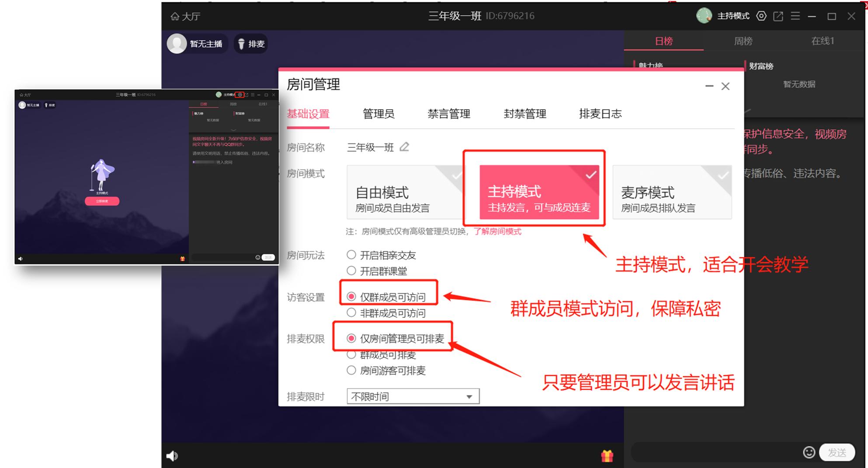
Task: Open the room settings gear icon
Action: pos(761,16)
